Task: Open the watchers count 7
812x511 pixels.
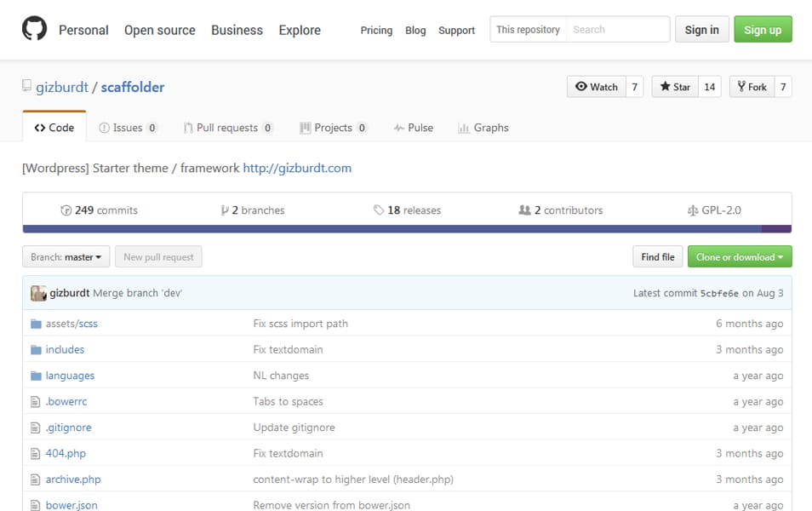Action: [634, 87]
